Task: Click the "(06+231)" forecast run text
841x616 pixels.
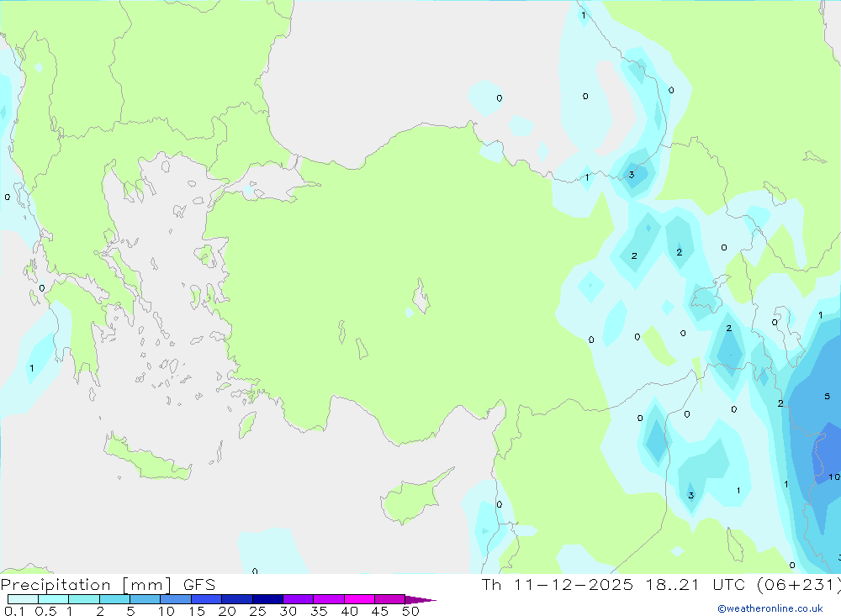Action: tap(799, 584)
